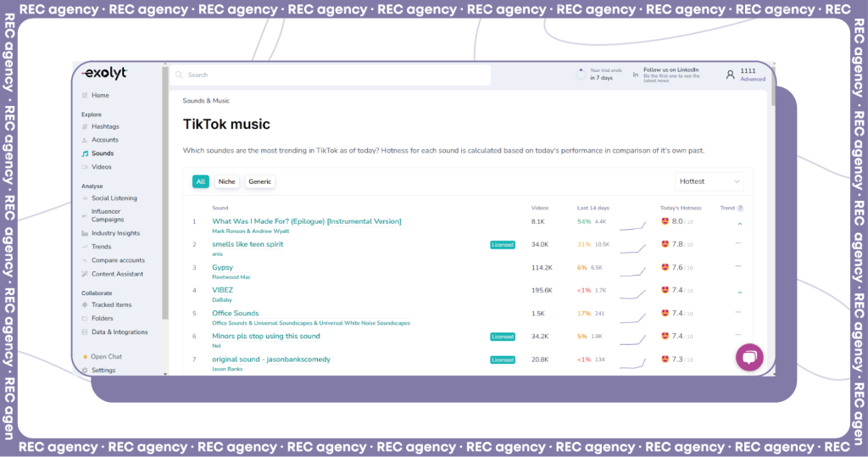Open the Hottest sort dropdown

point(709,181)
